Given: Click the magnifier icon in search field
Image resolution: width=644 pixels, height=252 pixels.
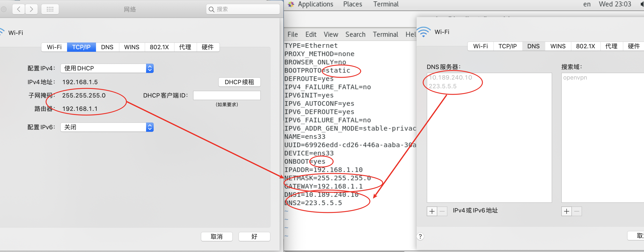Looking at the screenshot, I should pos(211,9).
